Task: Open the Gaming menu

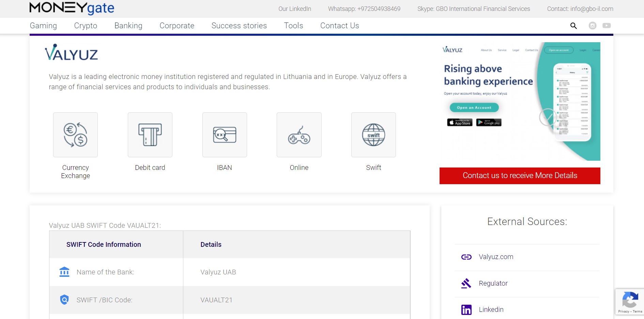Action: tap(43, 26)
